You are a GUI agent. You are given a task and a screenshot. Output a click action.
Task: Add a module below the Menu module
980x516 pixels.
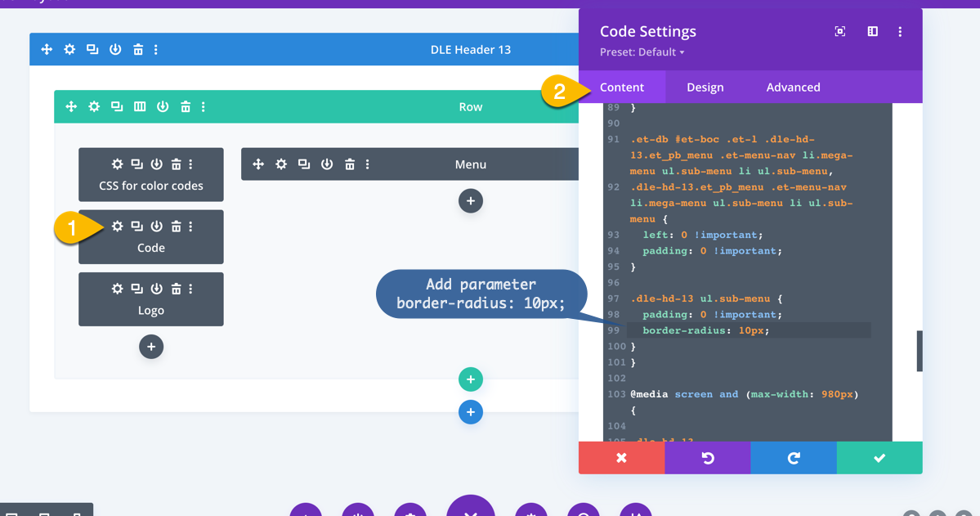[471, 201]
